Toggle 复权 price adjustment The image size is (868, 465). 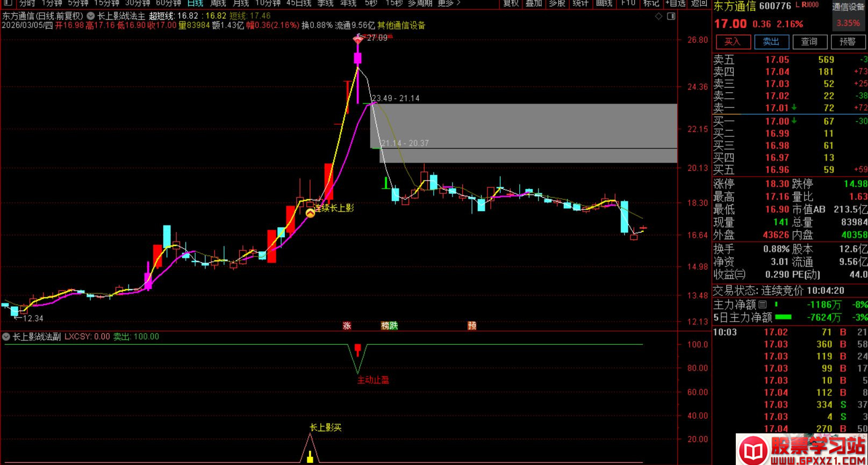[511, 3]
